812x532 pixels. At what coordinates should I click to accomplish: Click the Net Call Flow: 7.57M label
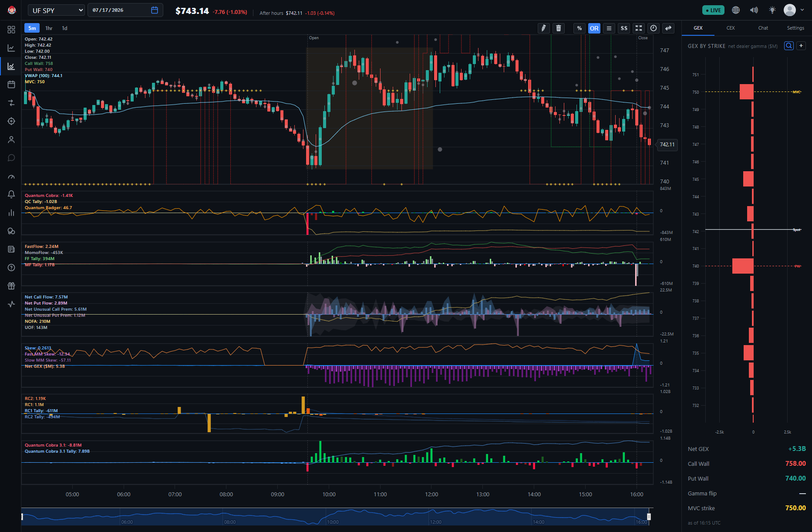(x=46, y=297)
